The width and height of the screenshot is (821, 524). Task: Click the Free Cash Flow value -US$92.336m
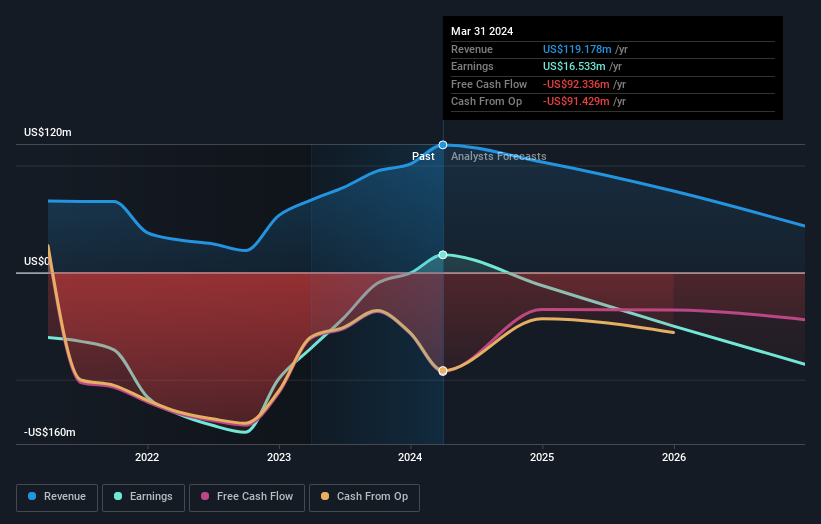pyautogui.click(x=576, y=84)
